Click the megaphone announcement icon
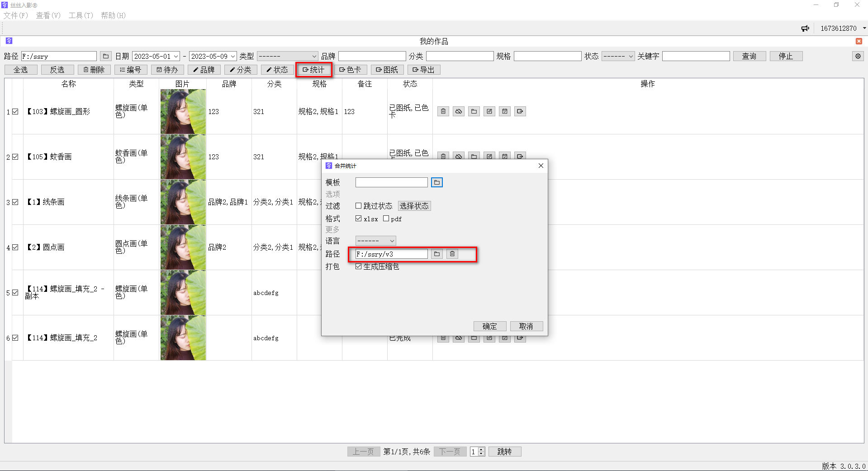This screenshot has width=868, height=471. 805,28
